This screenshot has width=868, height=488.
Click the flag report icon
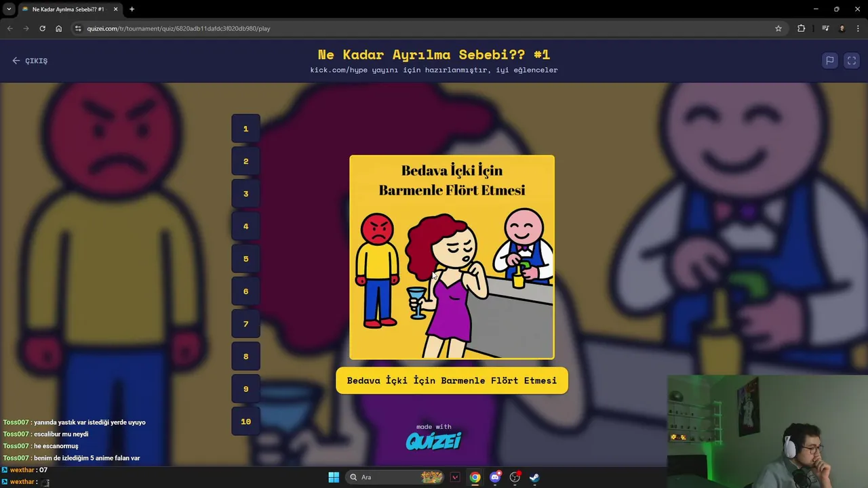829,60
